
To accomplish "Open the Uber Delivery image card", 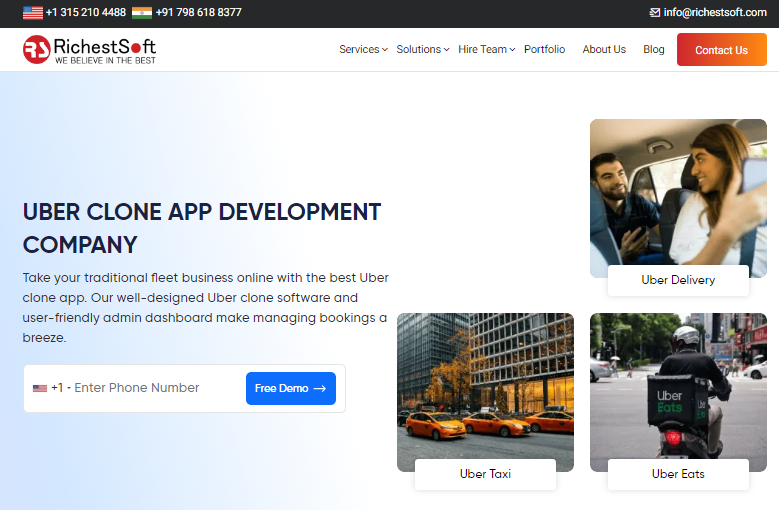I will coord(677,200).
